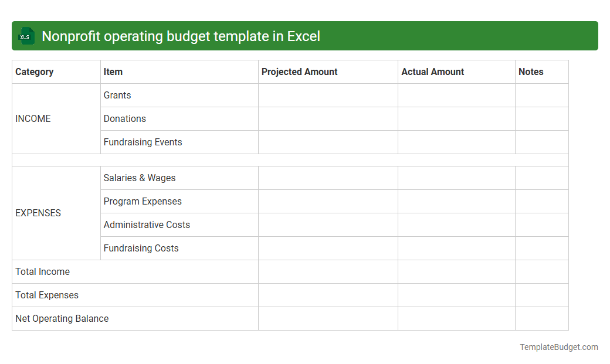The image size is (610, 364).
Task: Select the Notes column header
Action: 531,72
